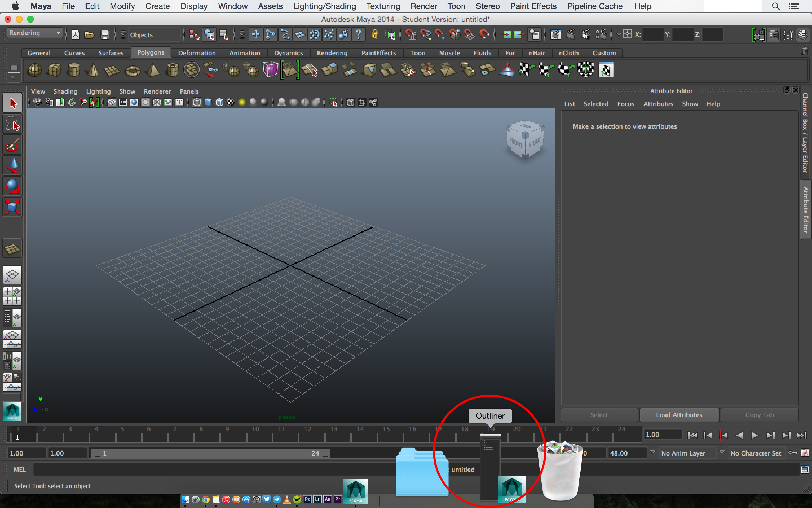This screenshot has width=812, height=508.
Task: Create a polygon pipe from shelf
Action: point(173,70)
